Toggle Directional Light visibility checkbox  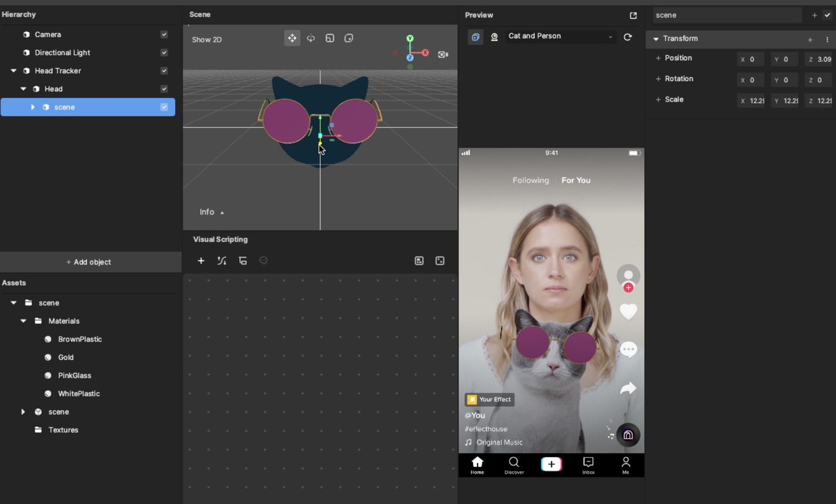(164, 53)
